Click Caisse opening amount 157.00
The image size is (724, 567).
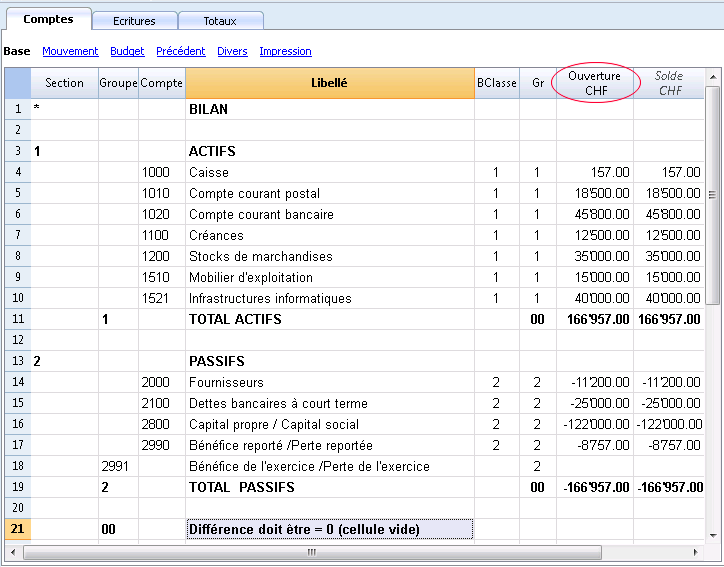pyautogui.click(x=595, y=172)
